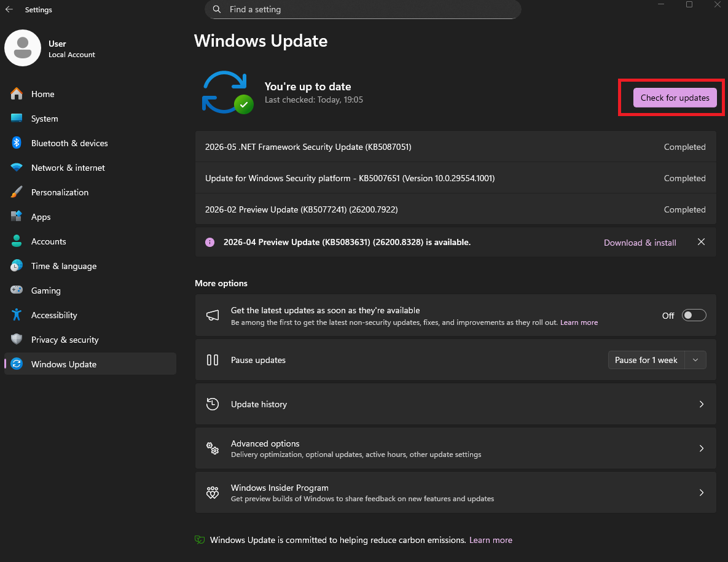Click the Personalization paintbrush icon
This screenshot has width=728, height=562.
17,192
